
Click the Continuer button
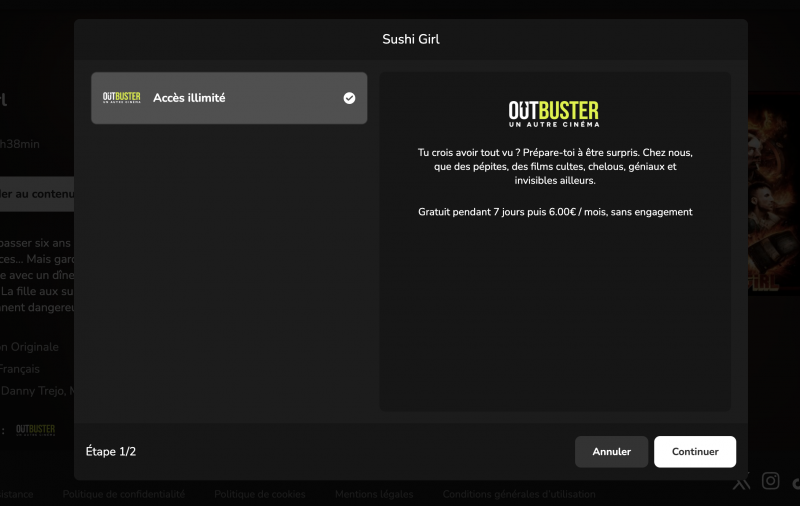pyautogui.click(x=695, y=451)
